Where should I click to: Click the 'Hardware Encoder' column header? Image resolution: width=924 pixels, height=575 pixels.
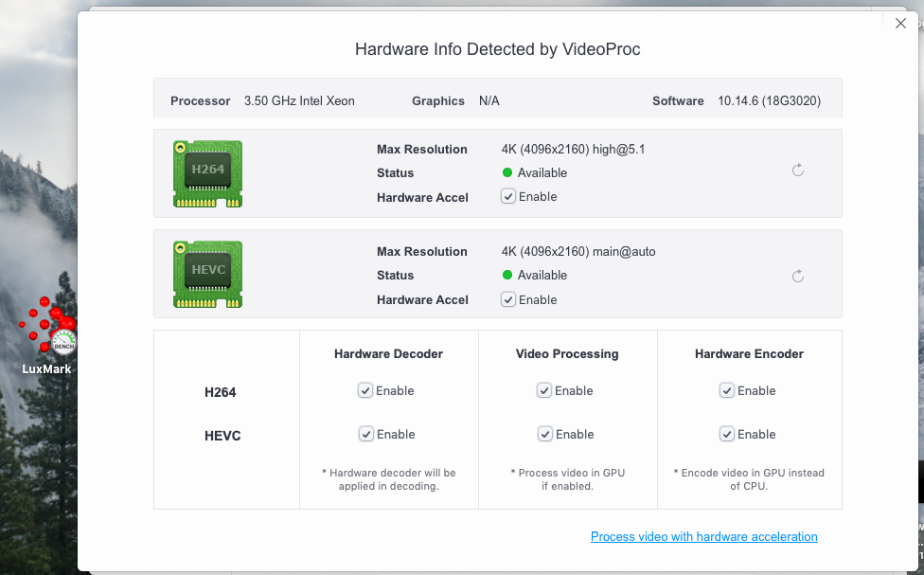pos(749,354)
